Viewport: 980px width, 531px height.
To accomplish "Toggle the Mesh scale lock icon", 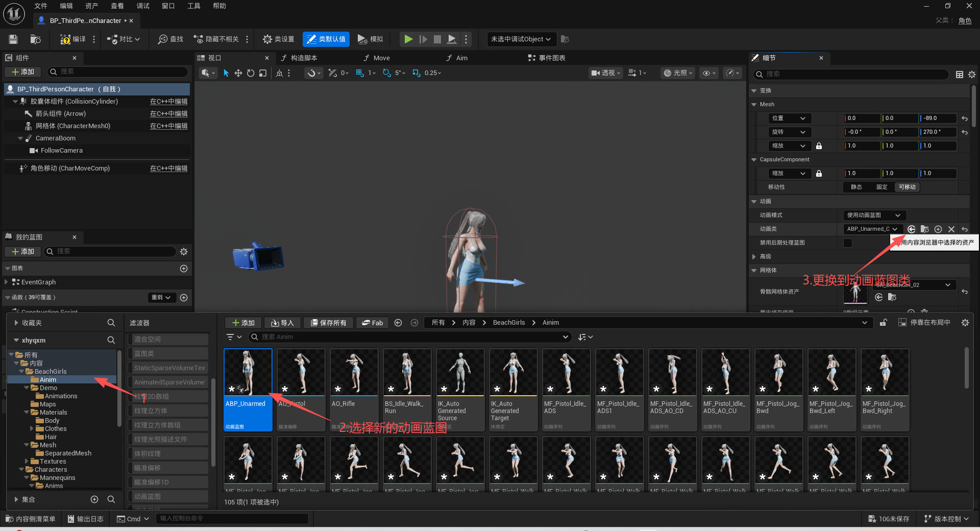I will pos(819,146).
